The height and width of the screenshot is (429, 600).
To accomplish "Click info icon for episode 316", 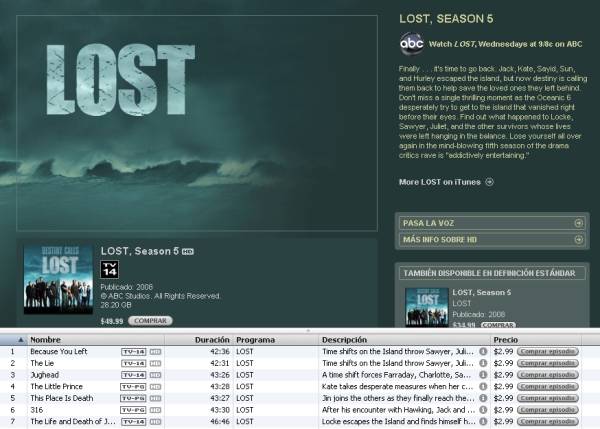I will coord(483,410).
